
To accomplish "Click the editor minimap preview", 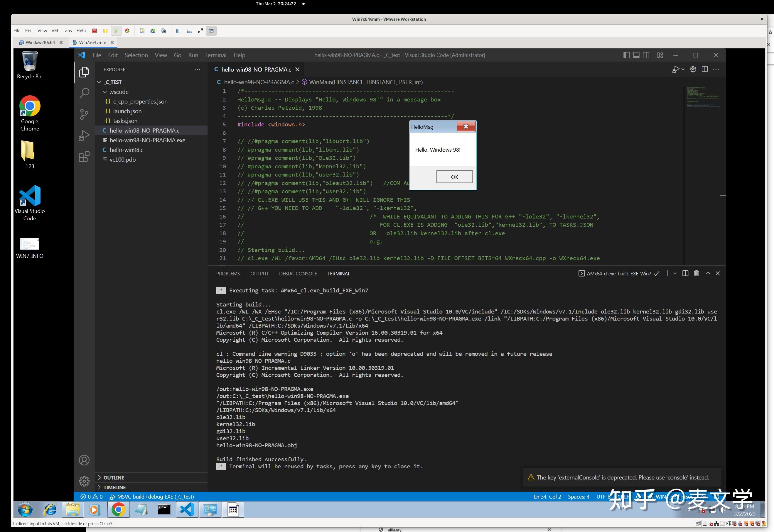I will click(703, 97).
